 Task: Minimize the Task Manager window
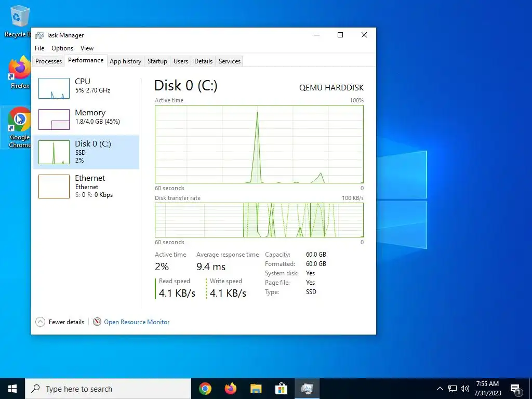(x=317, y=35)
